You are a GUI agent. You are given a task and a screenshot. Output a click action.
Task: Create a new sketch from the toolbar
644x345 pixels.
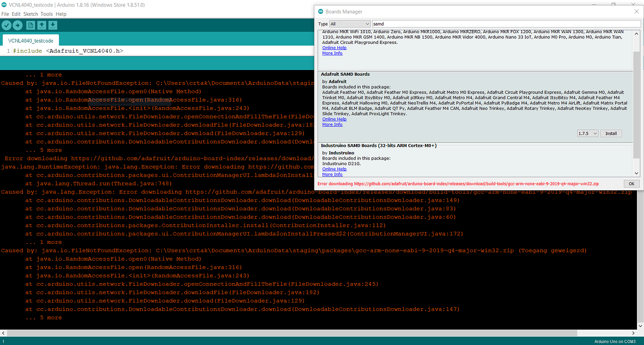coord(30,25)
